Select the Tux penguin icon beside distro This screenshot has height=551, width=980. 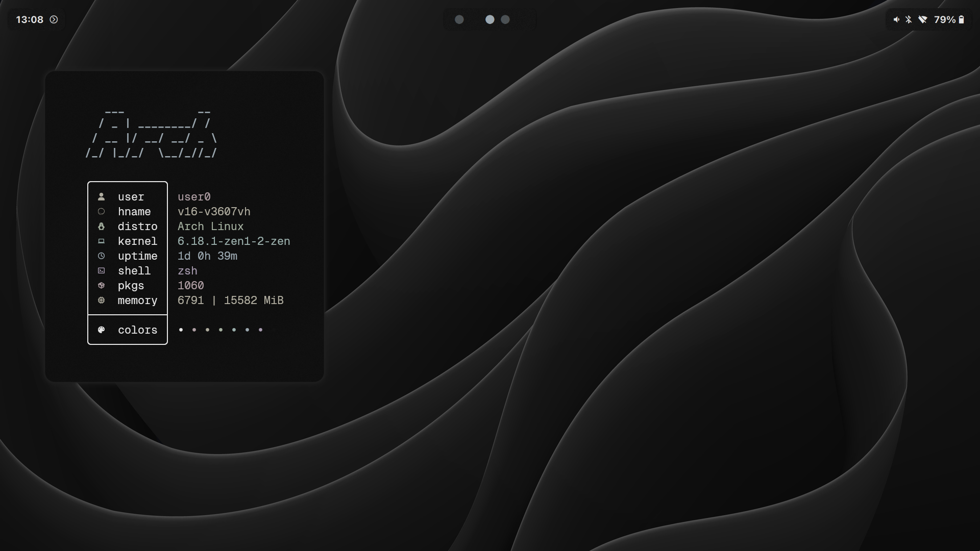point(101,227)
